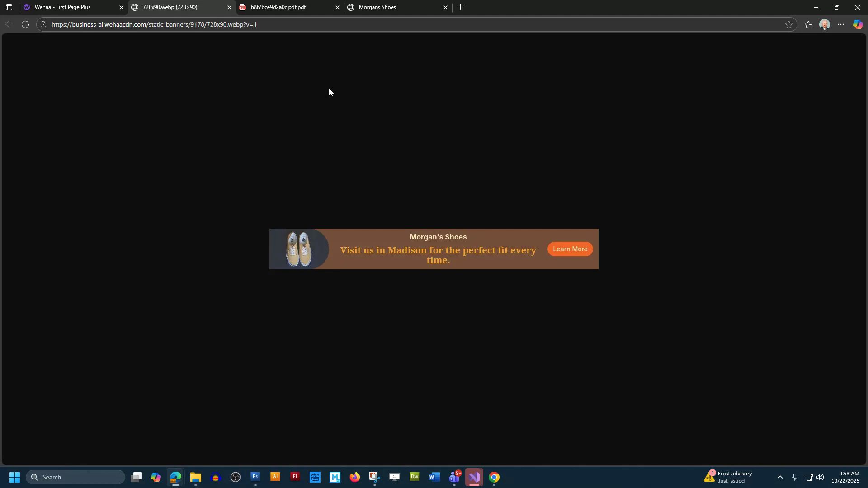
Task: Reload the current page
Action: click(x=25, y=24)
